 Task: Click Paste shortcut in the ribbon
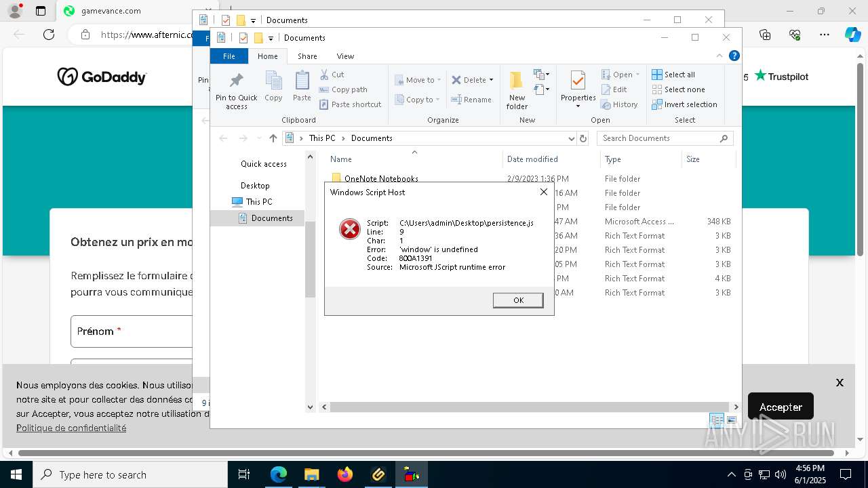click(350, 104)
